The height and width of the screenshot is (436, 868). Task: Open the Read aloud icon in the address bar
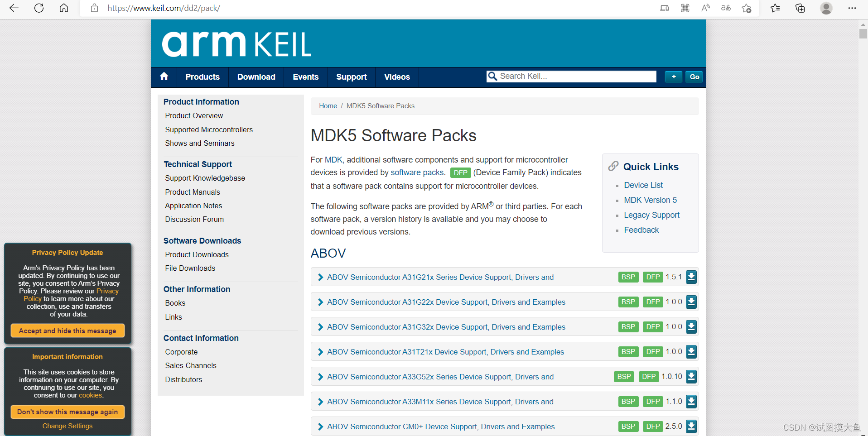pos(705,8)
